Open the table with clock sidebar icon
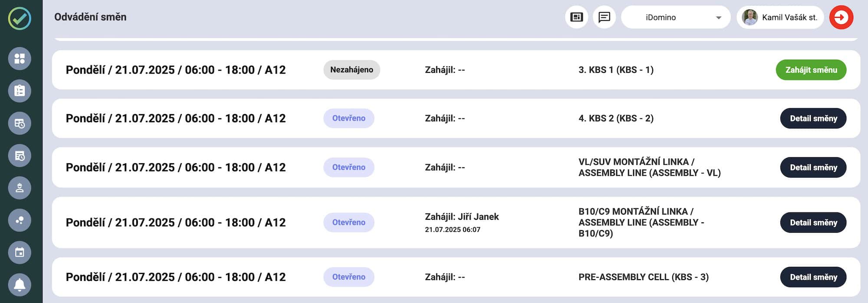This screenshot has width=868, height=303. (20, 123)
